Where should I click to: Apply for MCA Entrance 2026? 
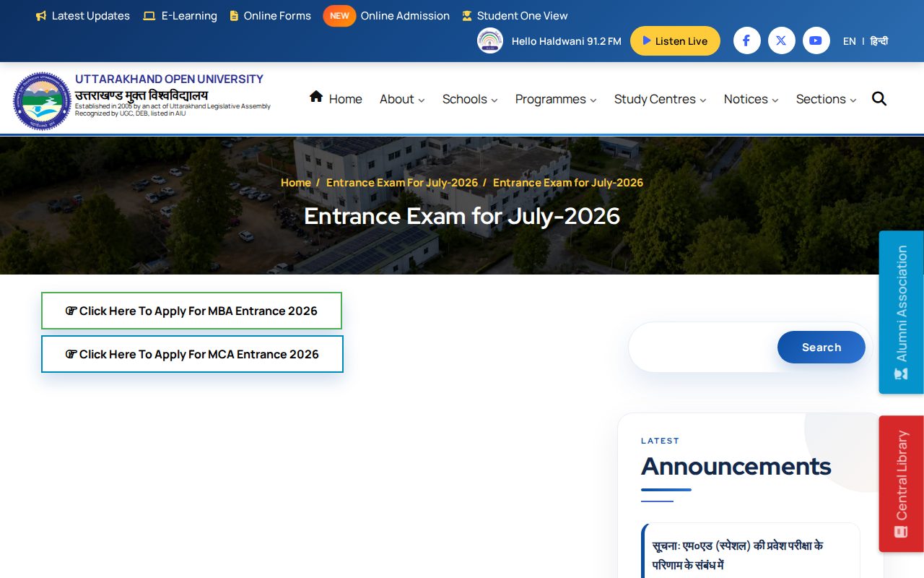pos(192,354)
